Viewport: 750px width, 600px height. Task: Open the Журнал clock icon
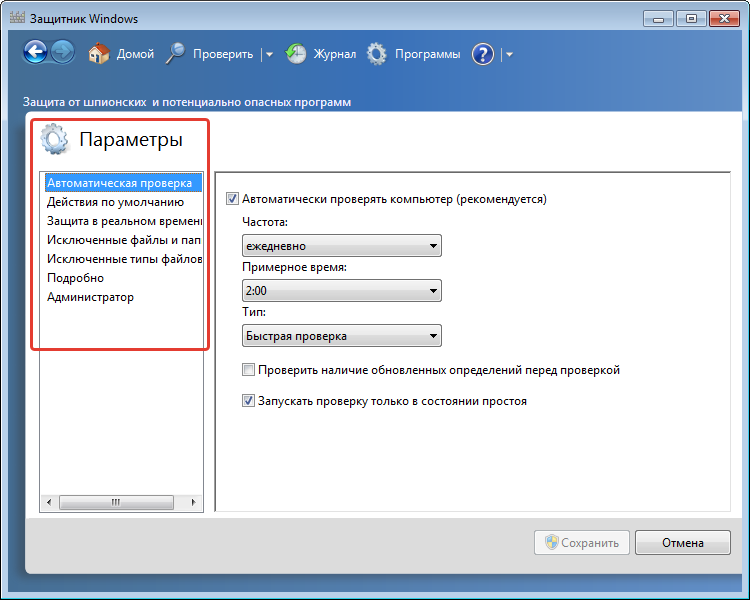(x=296, y=54)
